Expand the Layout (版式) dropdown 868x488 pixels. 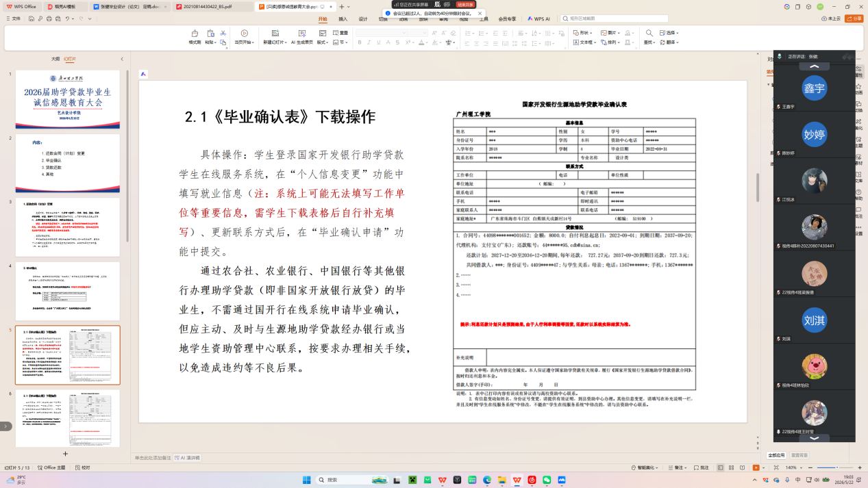[322, 42]
